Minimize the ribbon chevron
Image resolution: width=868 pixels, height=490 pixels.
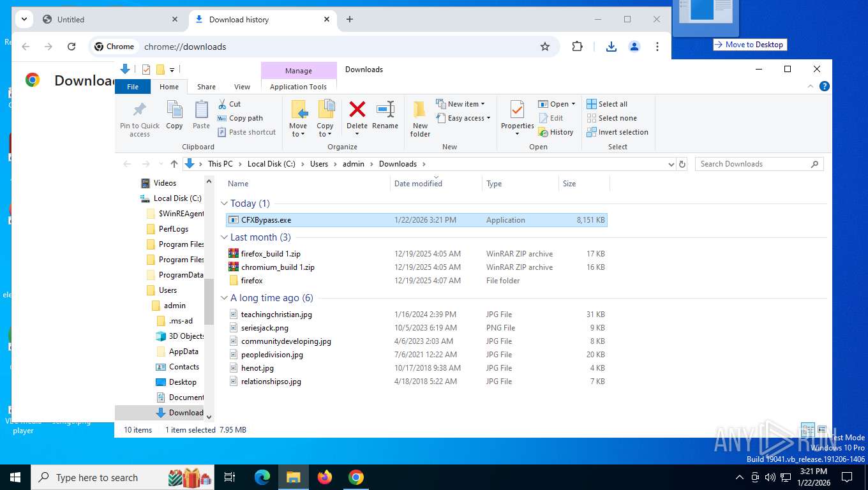[811, 86]
